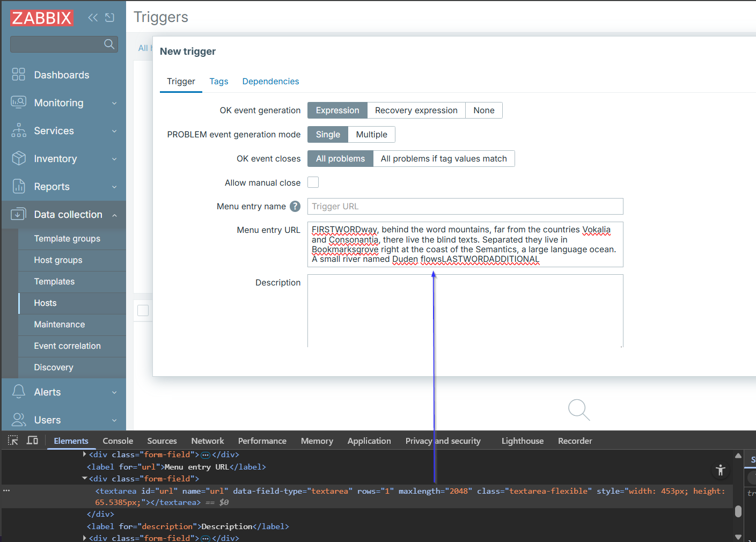Image resolution: width=756 pixels, height=542 pixels.
Task: Click the sidebar kiosk mode icon
Action: (x=110, y=18)
